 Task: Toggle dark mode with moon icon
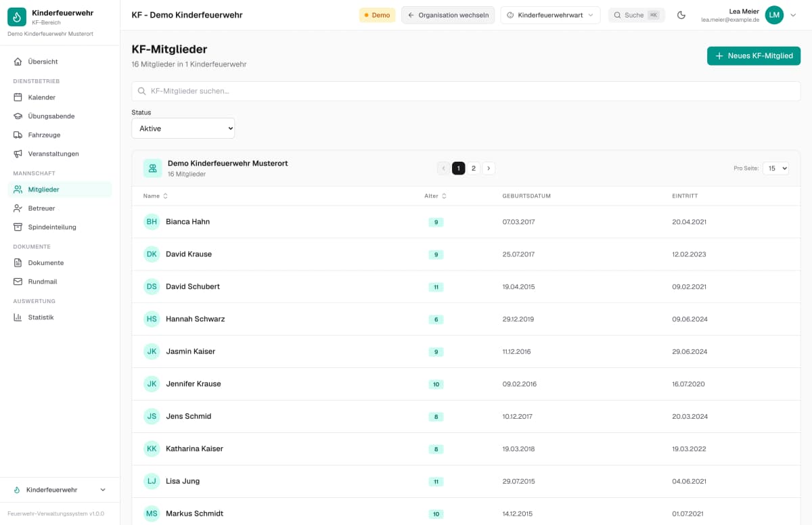click(x=681, y=15)
